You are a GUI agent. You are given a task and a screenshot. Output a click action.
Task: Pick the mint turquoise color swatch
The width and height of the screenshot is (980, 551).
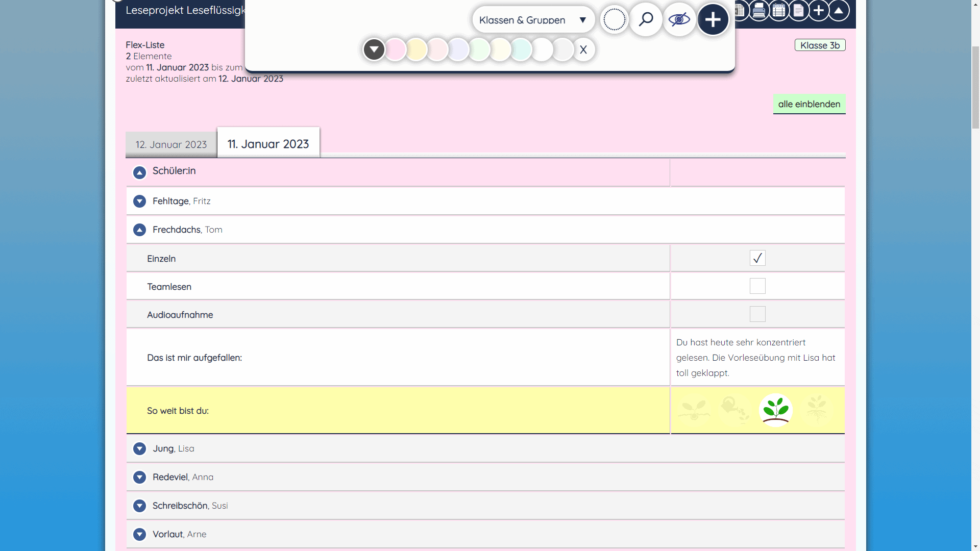521,49
